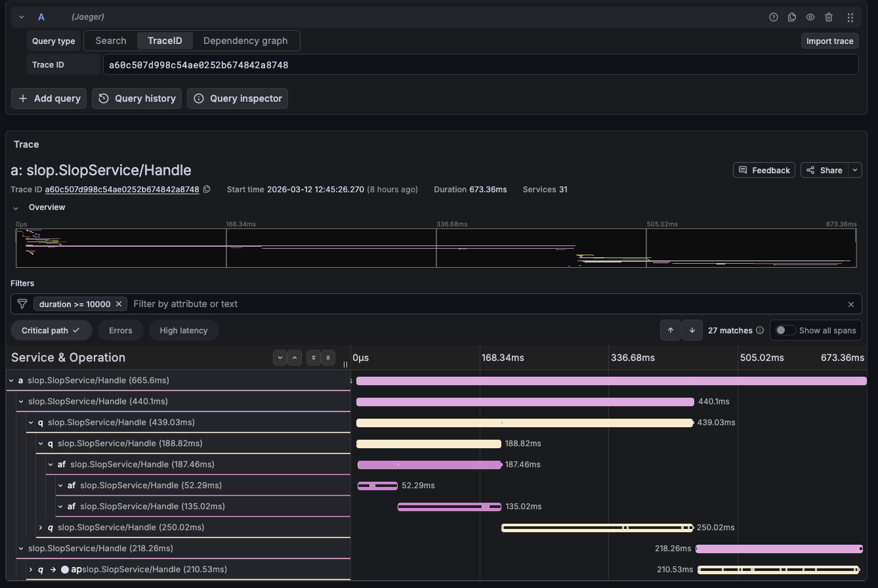
Task: Jump to next span match arrow
Action: click(x=692, y=330)
